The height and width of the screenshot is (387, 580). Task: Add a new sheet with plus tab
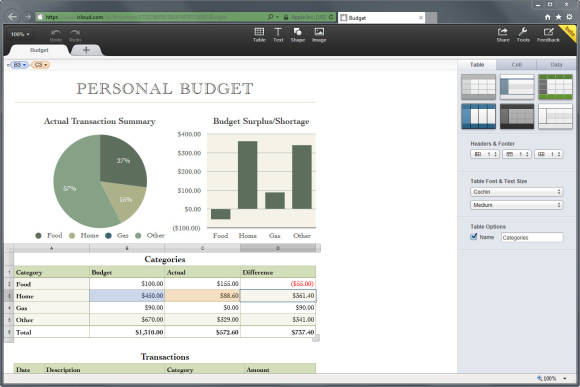[x=86, y=50]
